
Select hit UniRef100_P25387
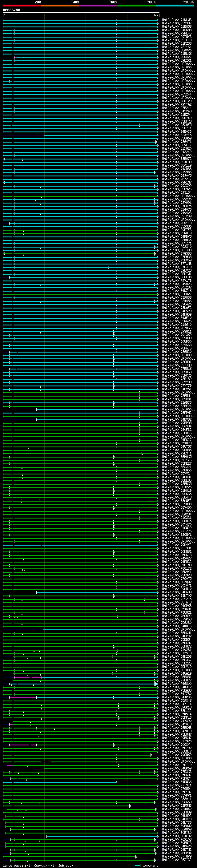point(176,23)
